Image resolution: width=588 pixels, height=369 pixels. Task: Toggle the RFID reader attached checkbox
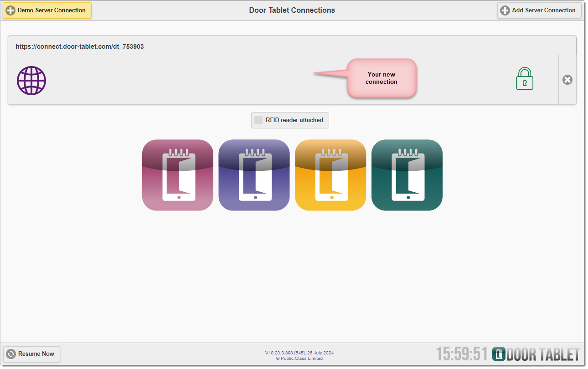tap(258, 120)
